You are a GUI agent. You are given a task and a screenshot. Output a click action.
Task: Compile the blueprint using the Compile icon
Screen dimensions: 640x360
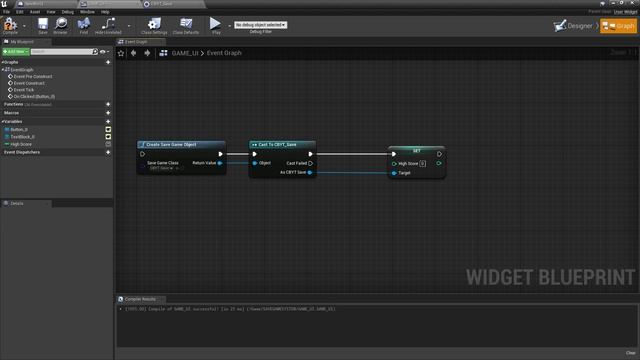point(10,24)
